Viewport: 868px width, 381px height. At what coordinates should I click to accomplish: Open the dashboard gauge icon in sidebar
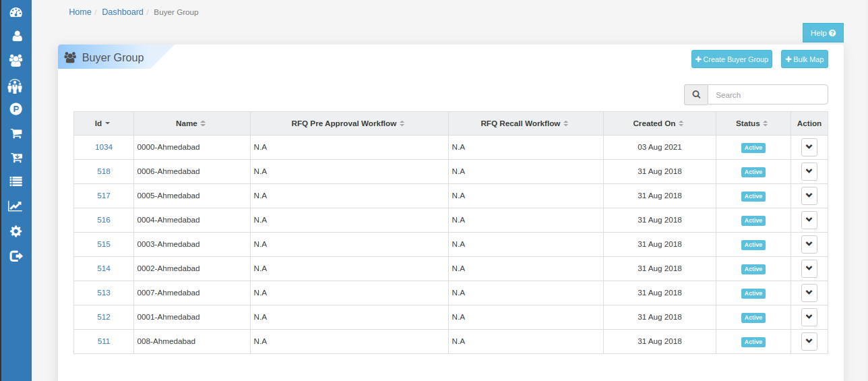(15, 12)
